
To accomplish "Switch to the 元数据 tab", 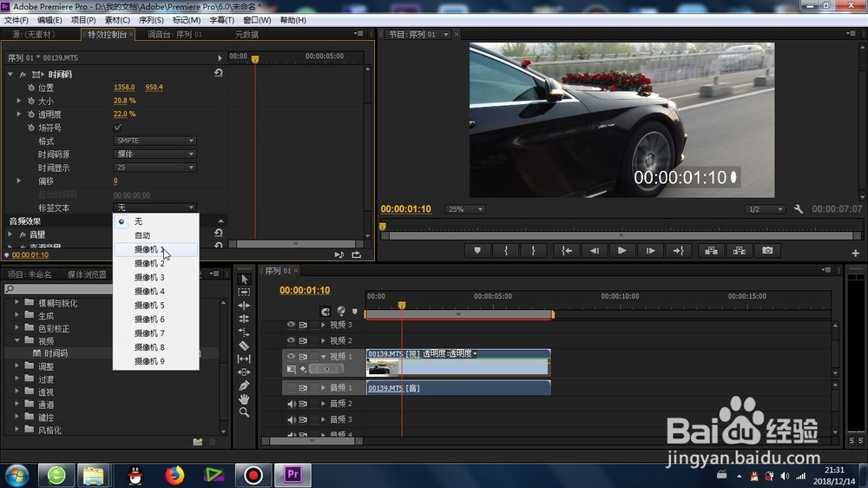I will pos(247,35).
